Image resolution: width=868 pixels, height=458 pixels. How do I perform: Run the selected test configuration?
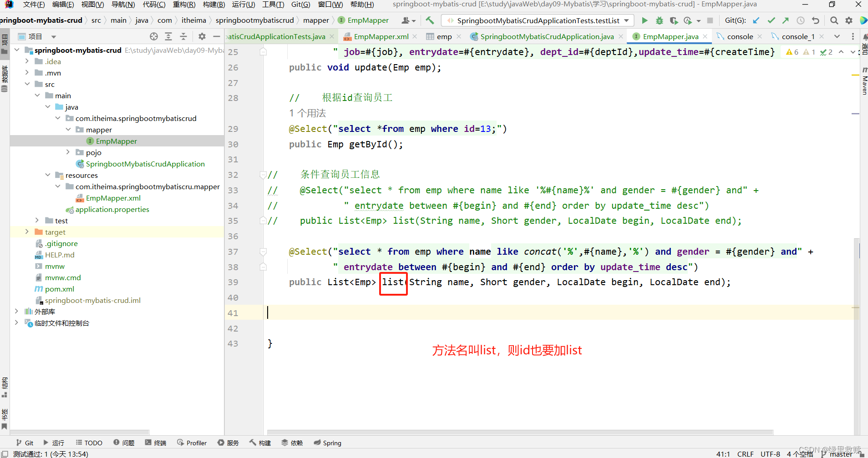645,20
